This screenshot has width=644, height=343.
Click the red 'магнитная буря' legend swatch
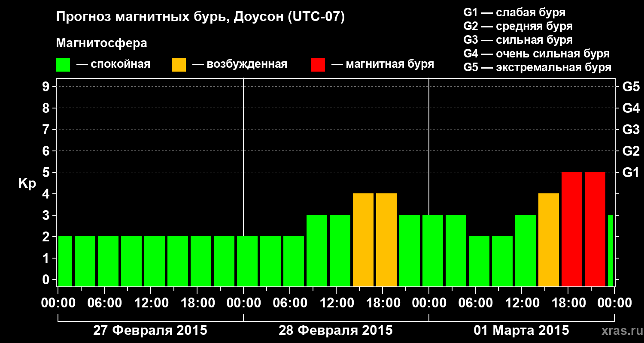pyautogui.click(x=318, y=65)
